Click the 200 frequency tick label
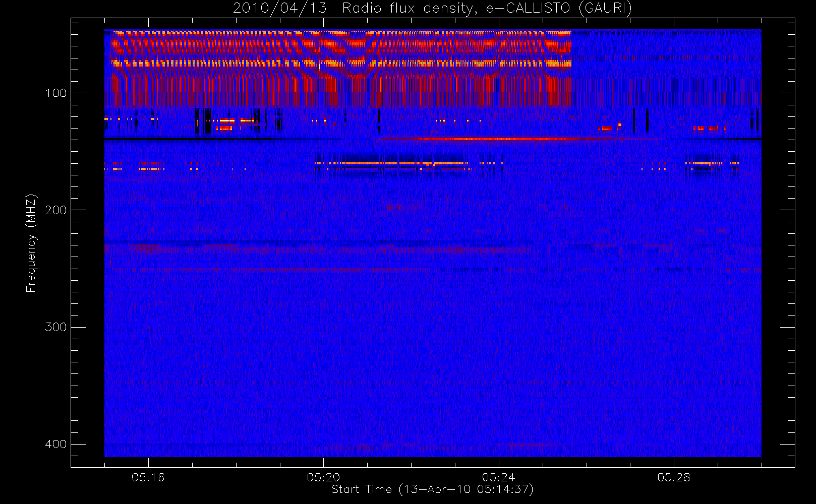The image size is (816, 504). click(55, 210)
